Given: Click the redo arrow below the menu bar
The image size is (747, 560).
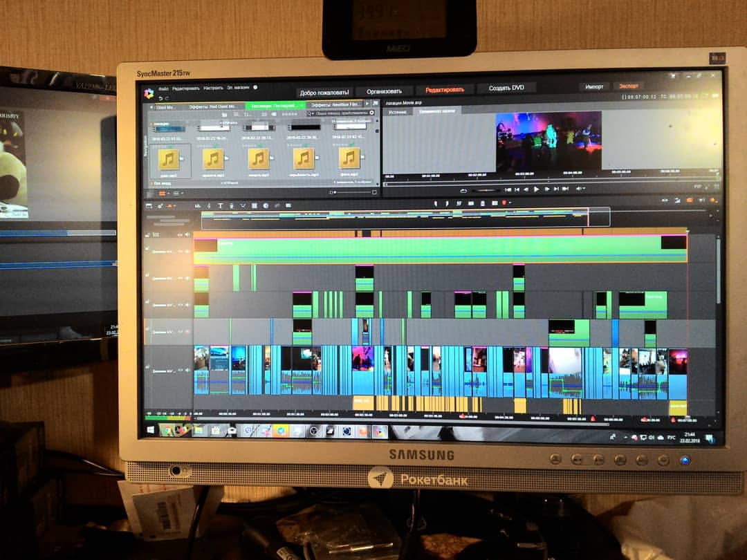Looking at the screenshot, I should (167, 98).
